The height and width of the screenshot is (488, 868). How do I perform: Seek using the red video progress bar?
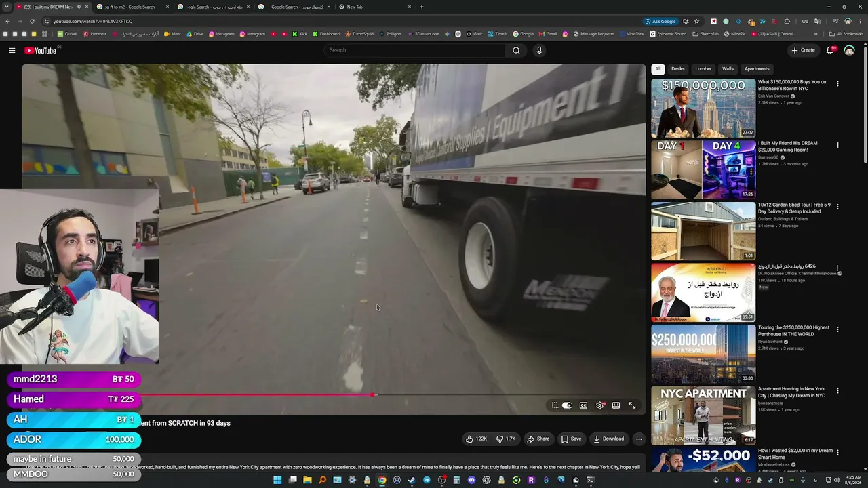(334, 394)
